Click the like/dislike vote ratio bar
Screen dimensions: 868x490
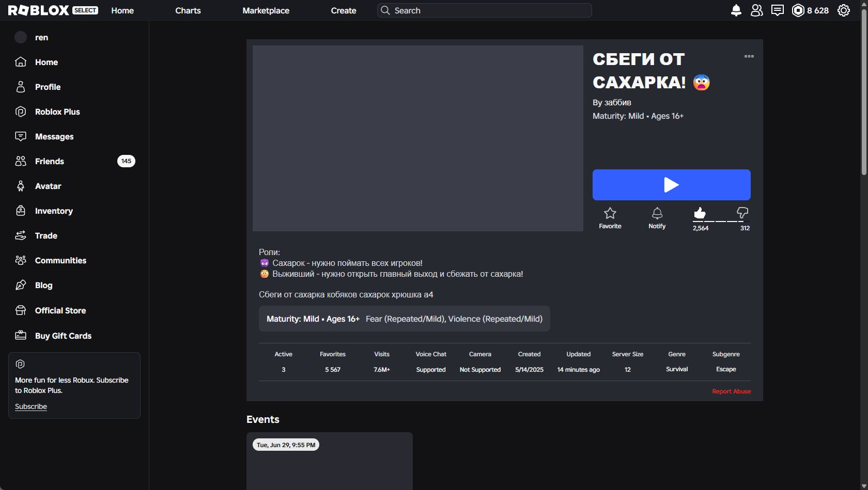coord(721,222)
